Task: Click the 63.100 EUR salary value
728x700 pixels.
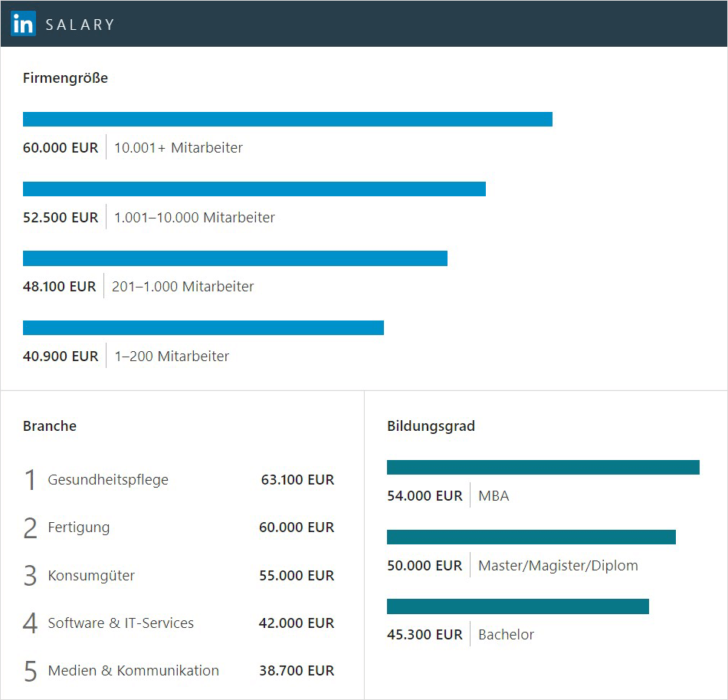Action: 297,480
